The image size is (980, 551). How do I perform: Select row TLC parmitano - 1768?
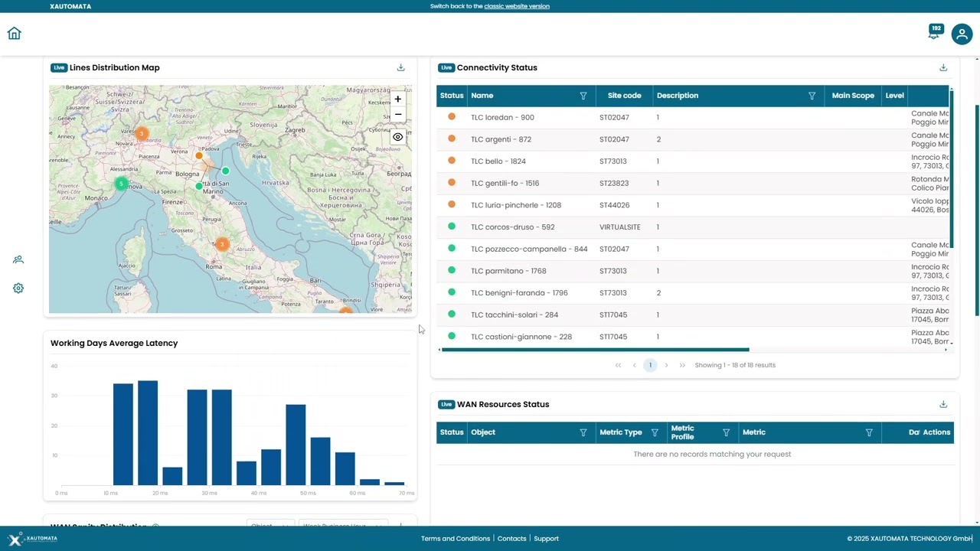click(x=693, y=271)
